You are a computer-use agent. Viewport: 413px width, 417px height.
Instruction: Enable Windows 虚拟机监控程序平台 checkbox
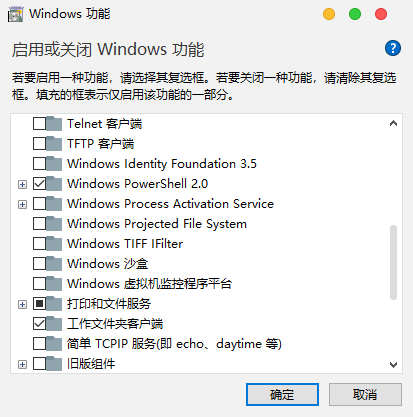39,284
